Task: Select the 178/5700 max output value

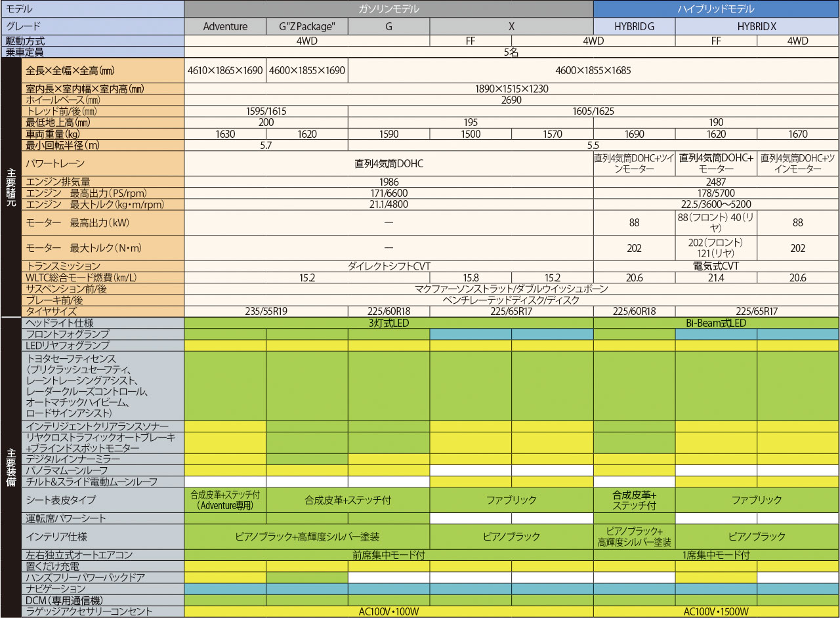Action: click(x=717, y=193)
